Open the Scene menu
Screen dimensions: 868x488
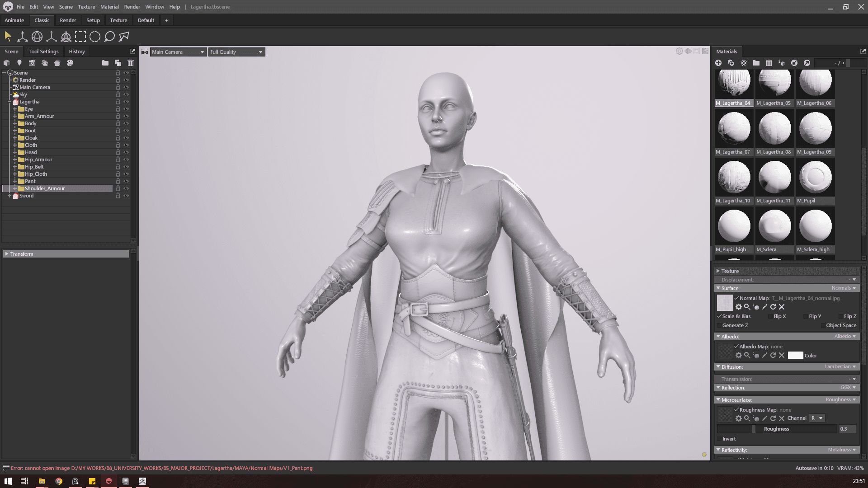[66, 7]
